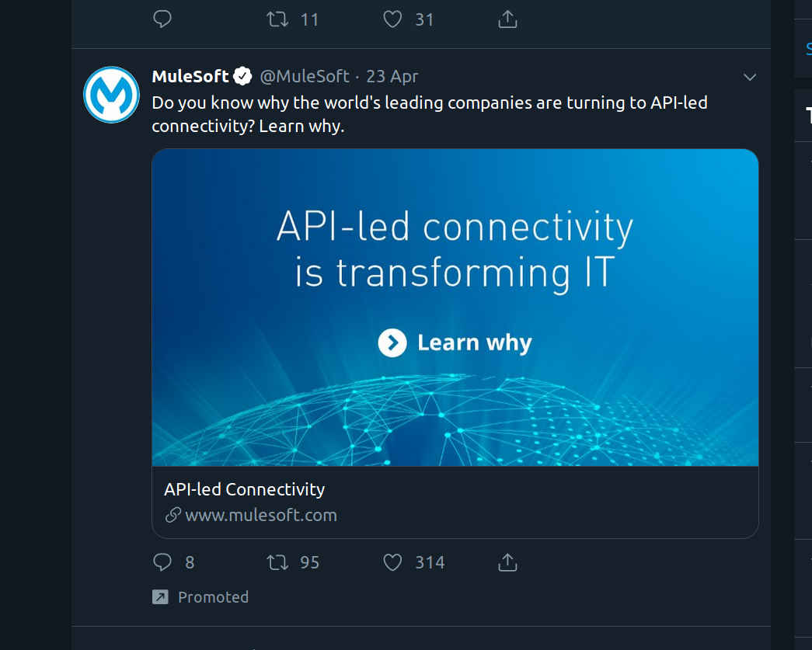Click the Learn why button in the ad
Screen dimensions: 812x650
pos(455,342)
